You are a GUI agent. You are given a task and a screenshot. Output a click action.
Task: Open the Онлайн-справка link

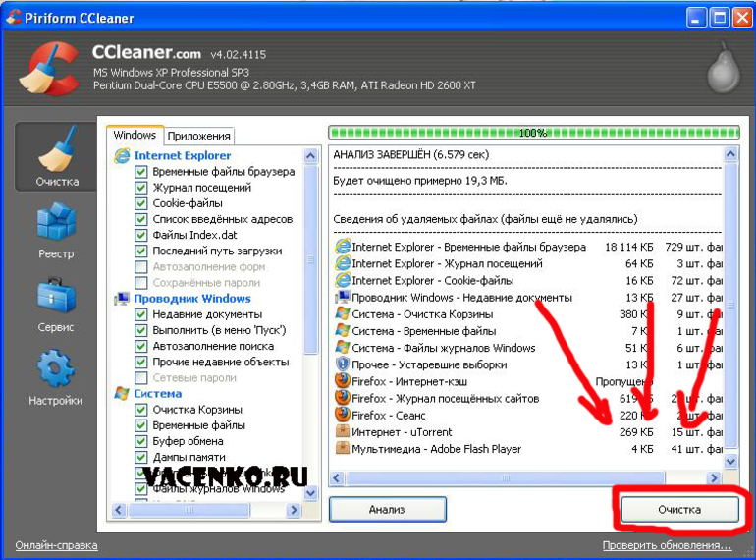pyautogui.click(x=56, y=545)
